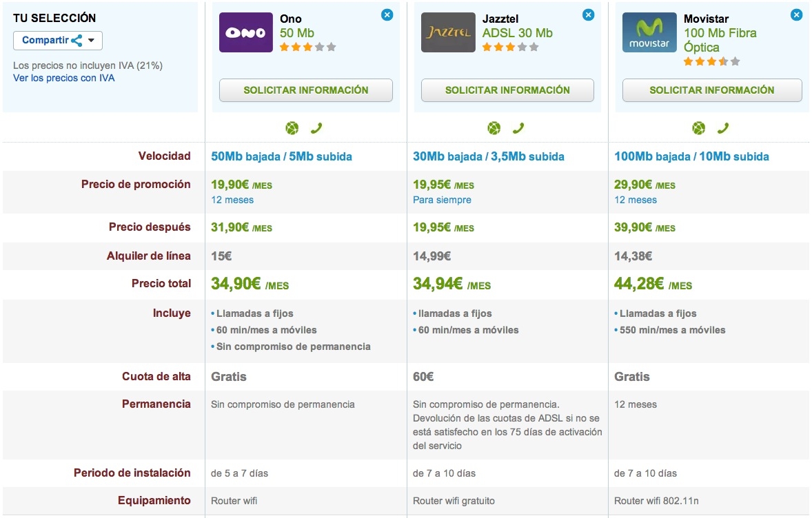Viewport: 812px width, 518px height.
Task: Click the Ono star rating
Action: pyautogui.click(x=307, y=47)
